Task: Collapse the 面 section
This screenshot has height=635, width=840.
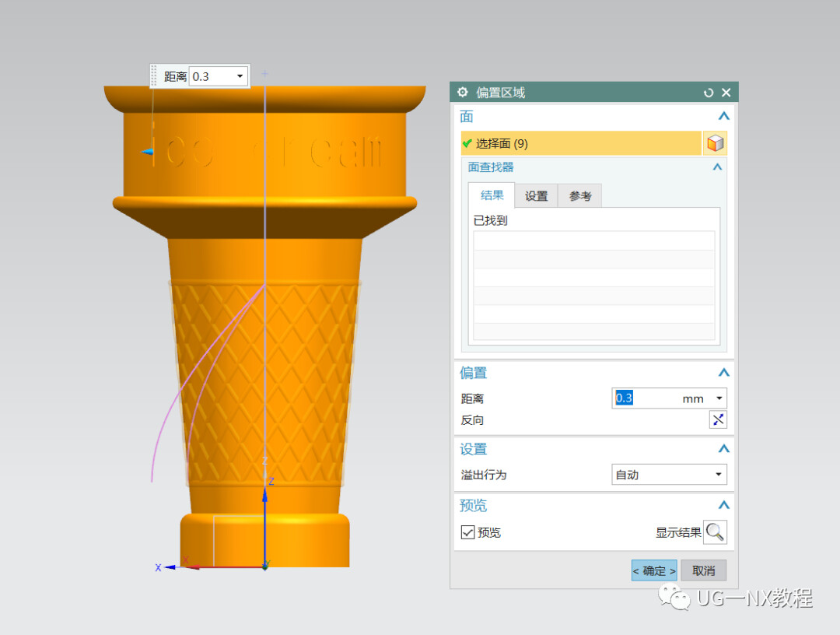Action: tap(724, 116)
